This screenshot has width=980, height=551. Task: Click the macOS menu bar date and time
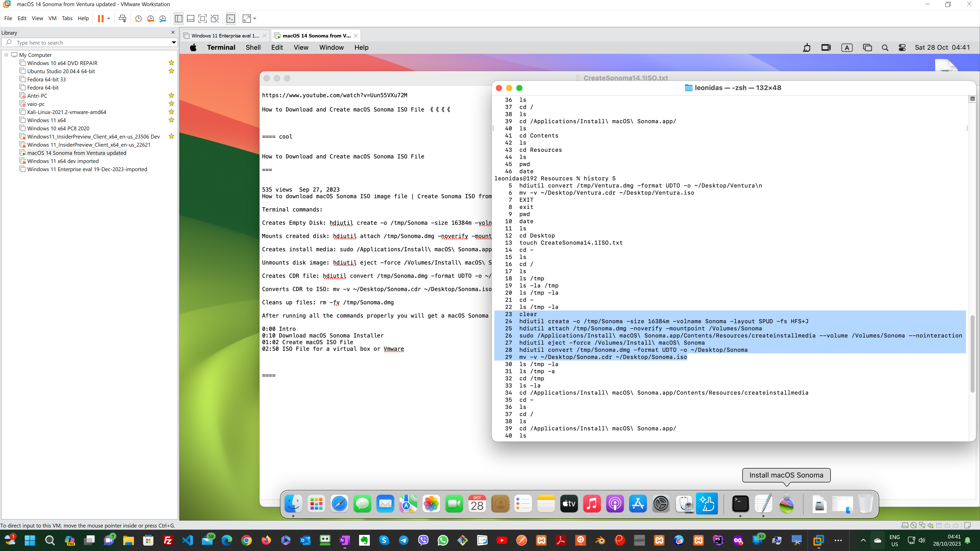click(x=942, y=47)
